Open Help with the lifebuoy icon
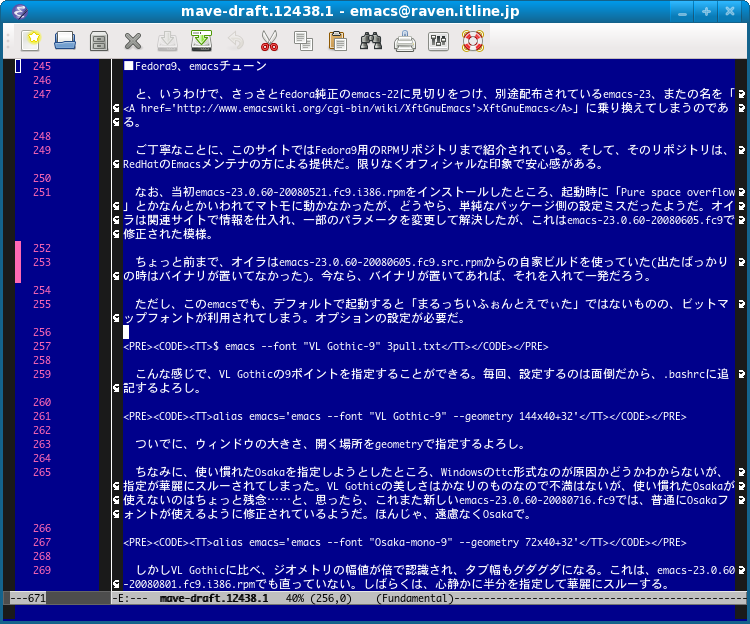Viewport: 750px width, 624px height. point(472,41)
